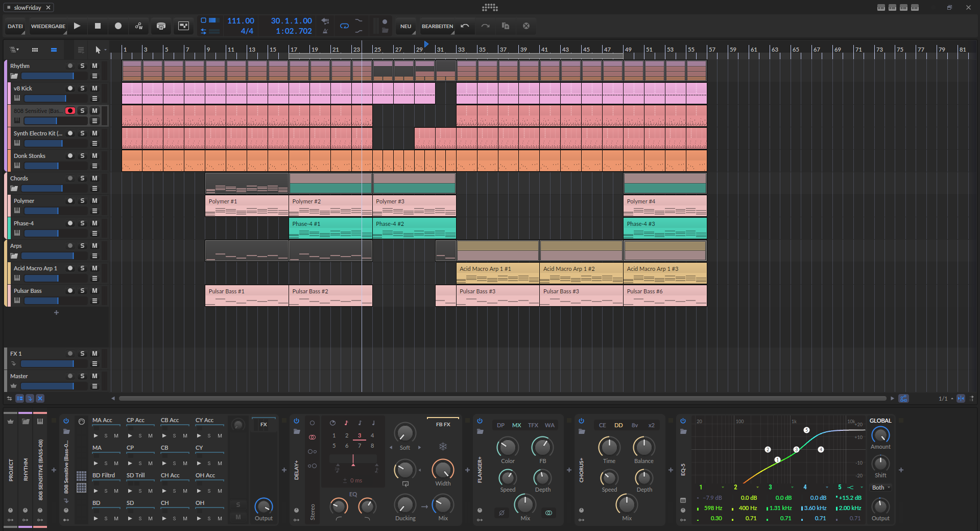The width and height of the screenshot is (980, 531).
Task: Click timeline ruler at bar 33
Action: (x=461, y=50)
